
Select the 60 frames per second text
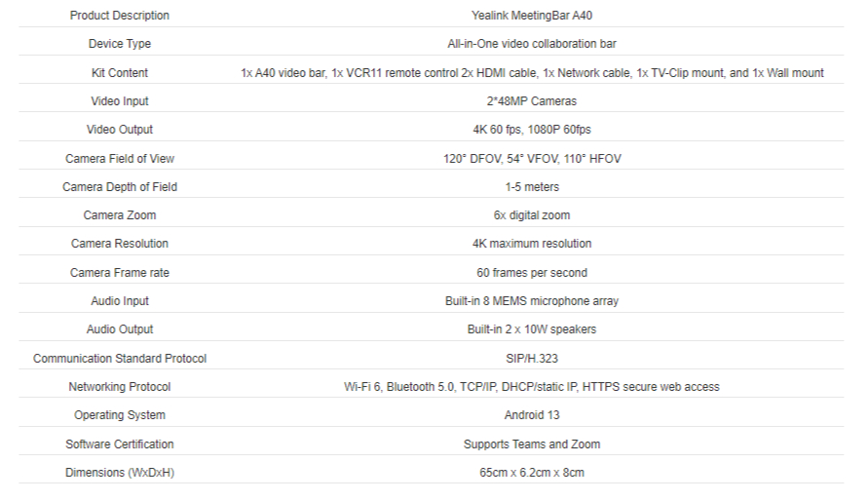[x=532, y=273]
